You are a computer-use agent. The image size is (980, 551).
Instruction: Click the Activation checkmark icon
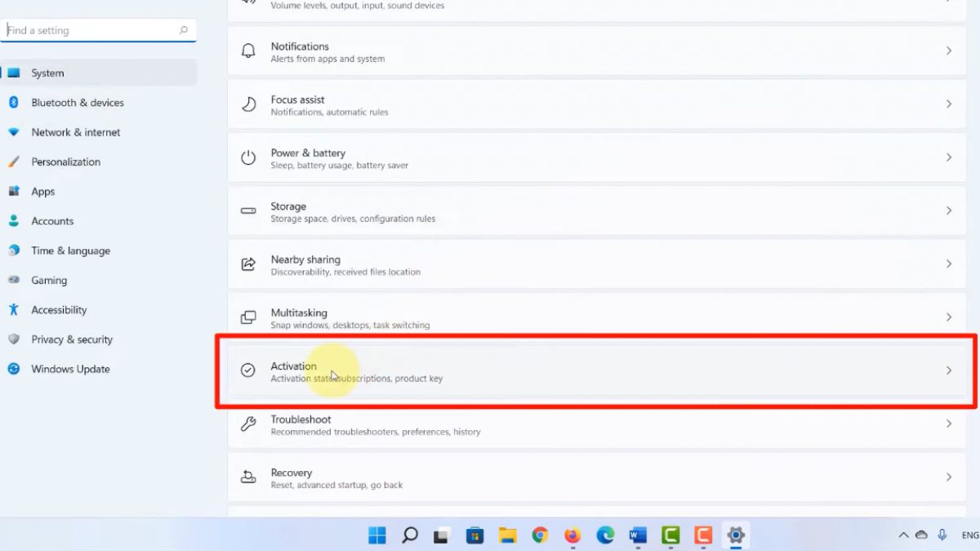[x=248, y=371]
